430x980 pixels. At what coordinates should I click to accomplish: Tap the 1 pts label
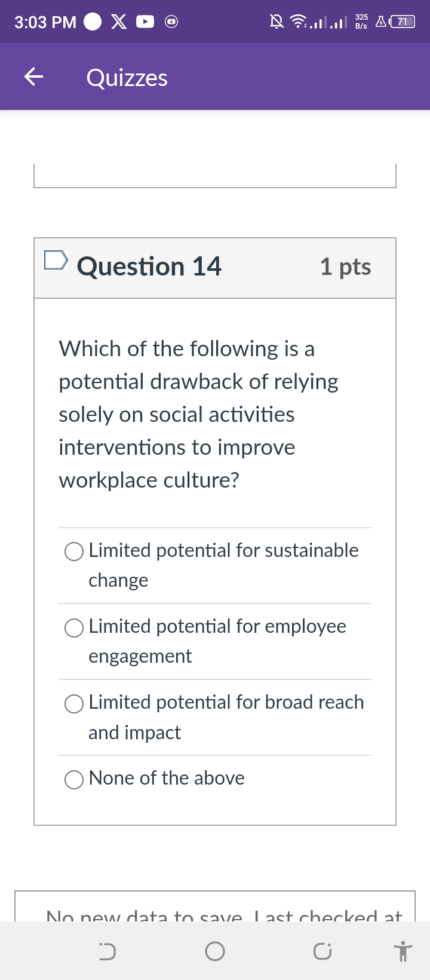click(345, 267)
